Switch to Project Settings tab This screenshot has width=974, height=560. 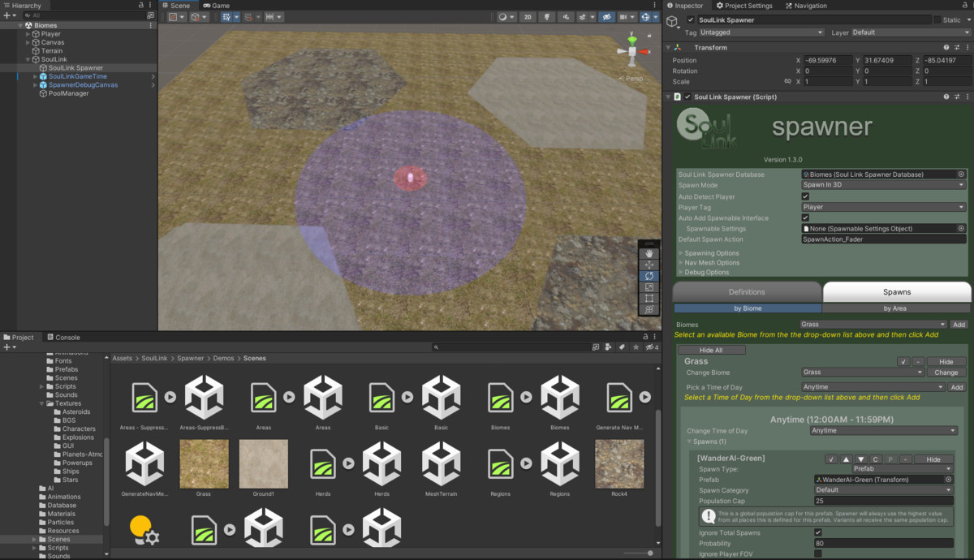pyautogui.click(x=743, y=6)
